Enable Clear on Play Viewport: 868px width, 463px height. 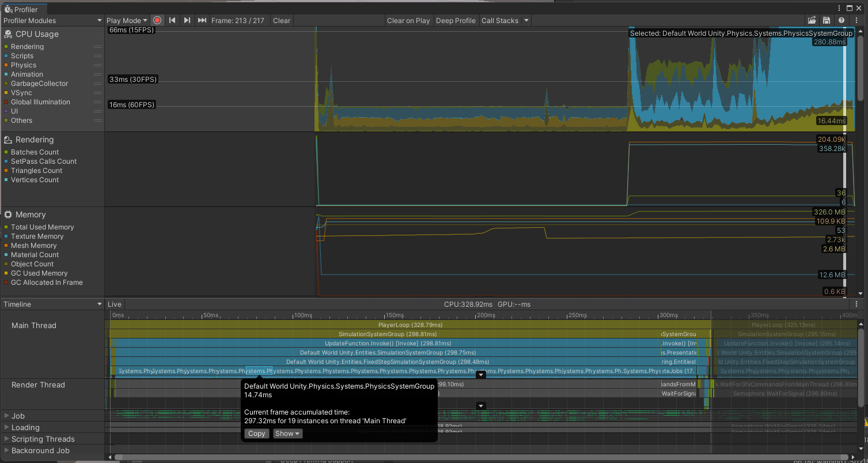pyautogui.click(x=408, y=20)
